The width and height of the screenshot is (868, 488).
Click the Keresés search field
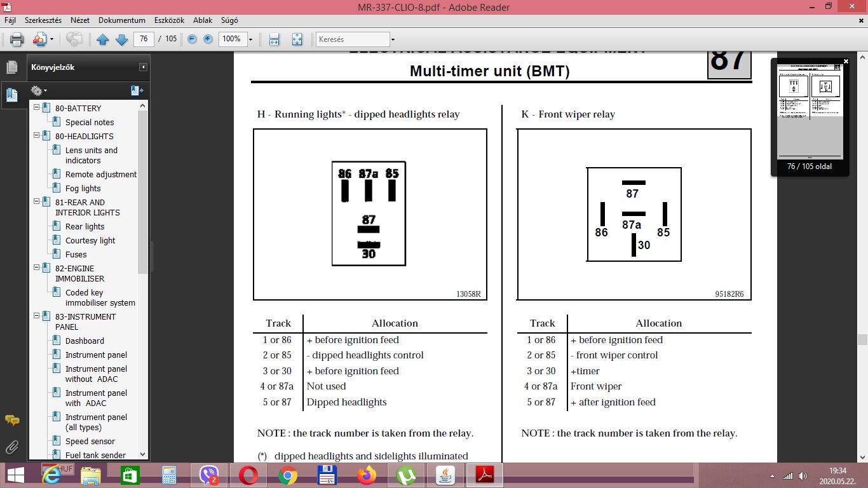(x=353, y=39)
